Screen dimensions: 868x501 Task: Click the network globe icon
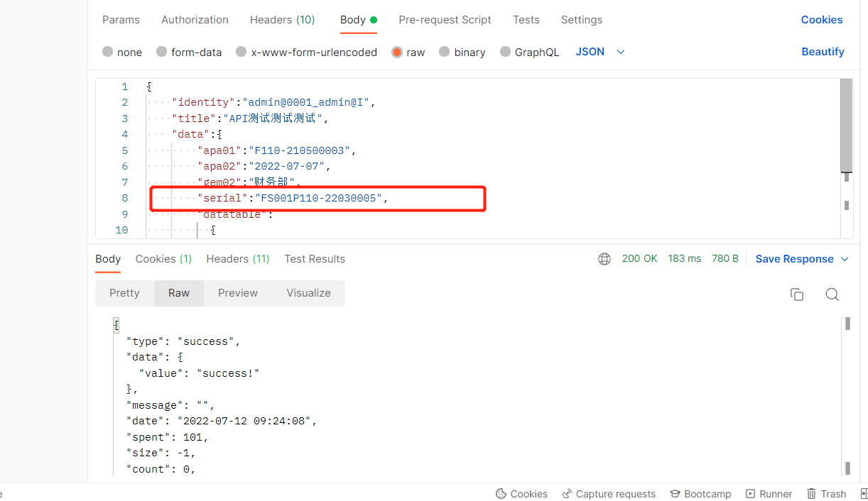click(604, 259)
